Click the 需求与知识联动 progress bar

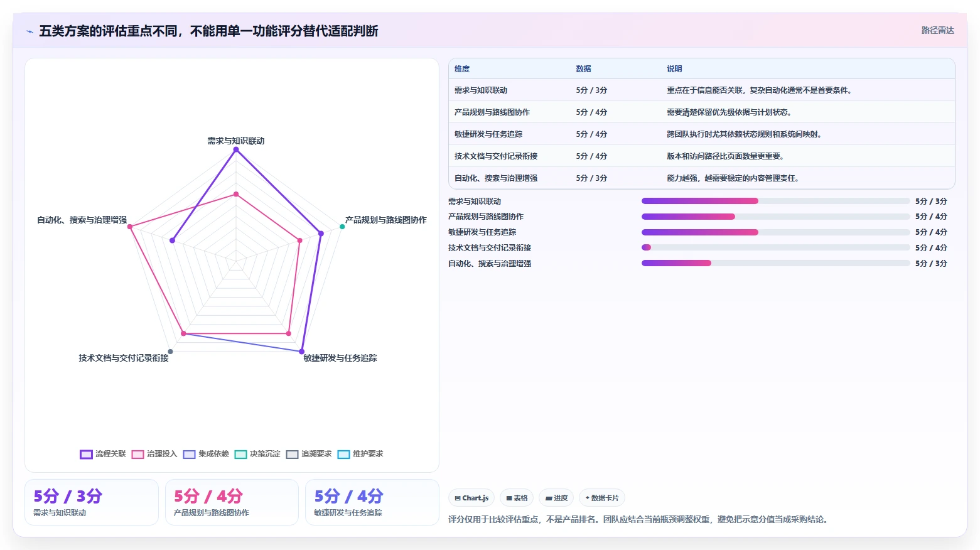coord(775,201)
